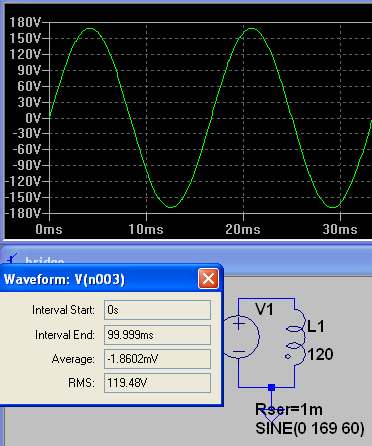Screen dimensions: 372x446
Task: Click the Interval Start label
Action: tap(63, 310)
